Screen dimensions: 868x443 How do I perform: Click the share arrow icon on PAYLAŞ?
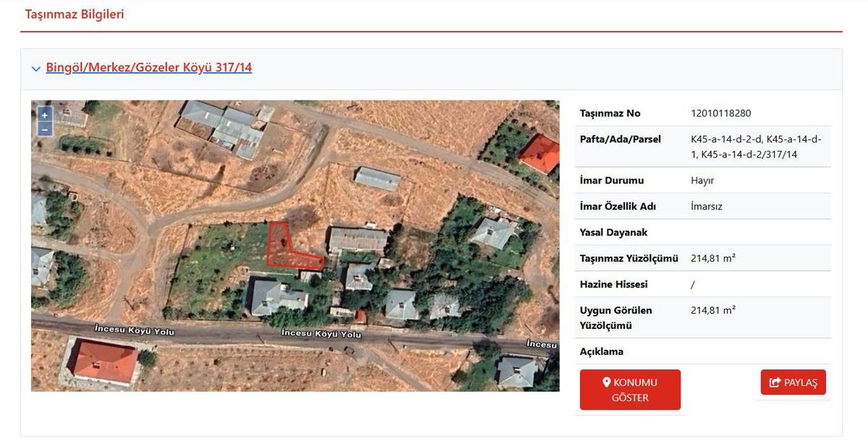tap(775, 382)
